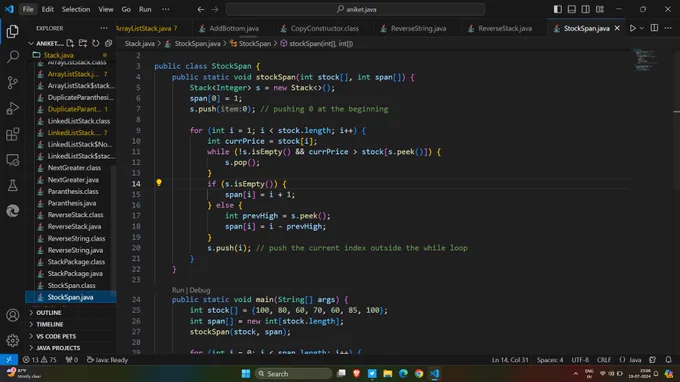Refresh the Explorer file tree
Viewport: 680px width, 382px height.
(x=96, y=43)
